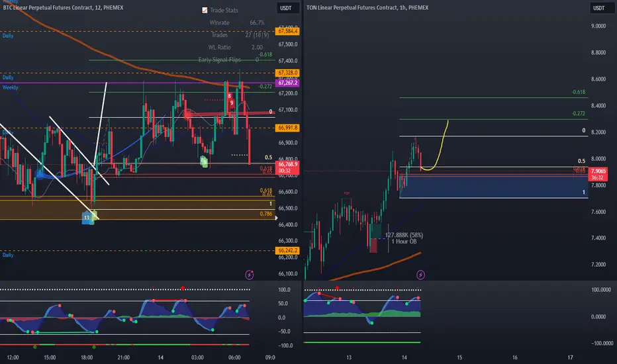Click the 18:00 time axis label
This screenshot has width=617, height=364.
(x=87, y=357)
